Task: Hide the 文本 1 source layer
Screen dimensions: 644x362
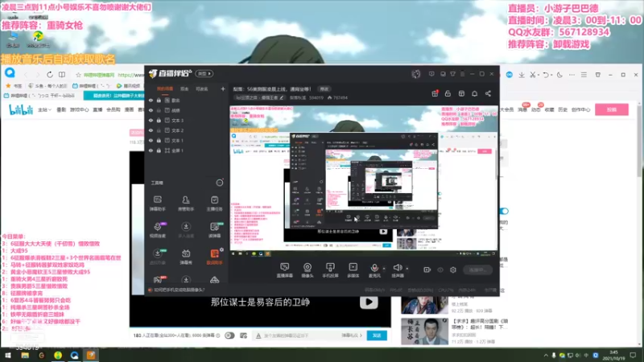Action: (151, 140)
